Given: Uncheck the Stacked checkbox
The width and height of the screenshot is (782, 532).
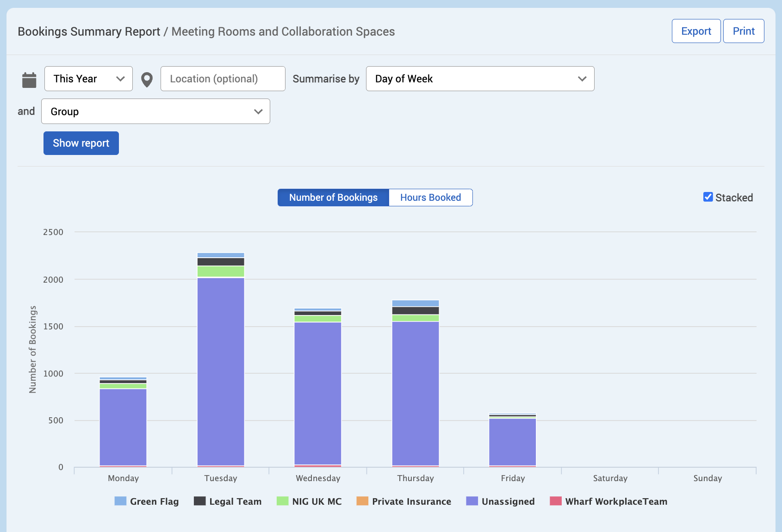Looking at the screenshot, I should (708, 197).
